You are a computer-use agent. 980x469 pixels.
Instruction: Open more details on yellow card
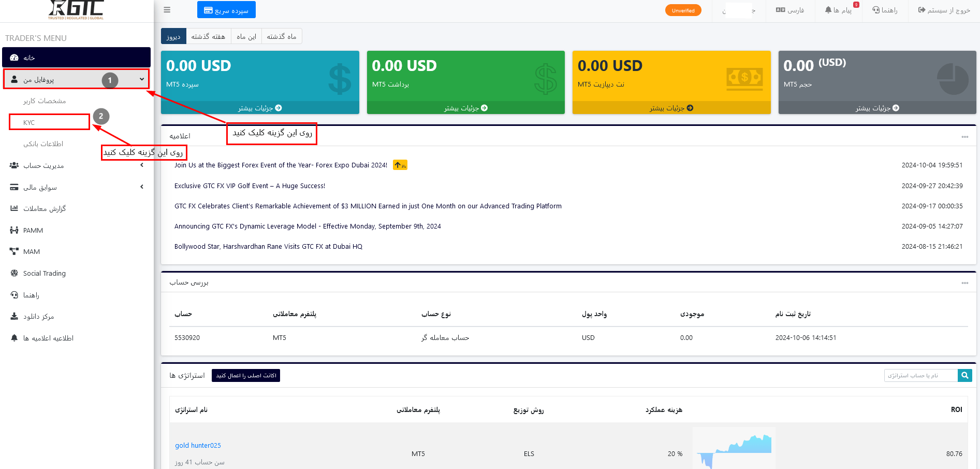[x=671, y=108]
